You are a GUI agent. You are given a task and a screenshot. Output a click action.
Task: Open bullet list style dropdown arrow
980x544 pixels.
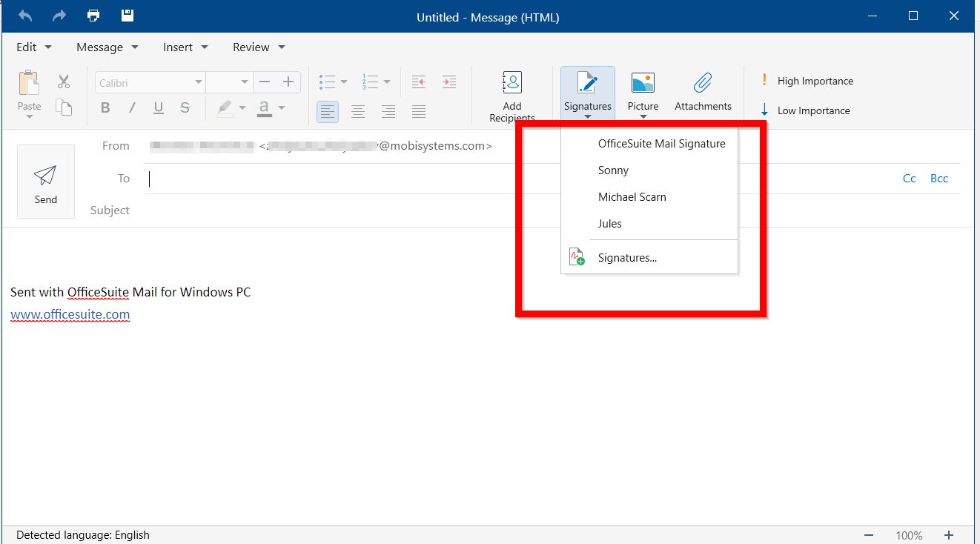click(344, 82)
